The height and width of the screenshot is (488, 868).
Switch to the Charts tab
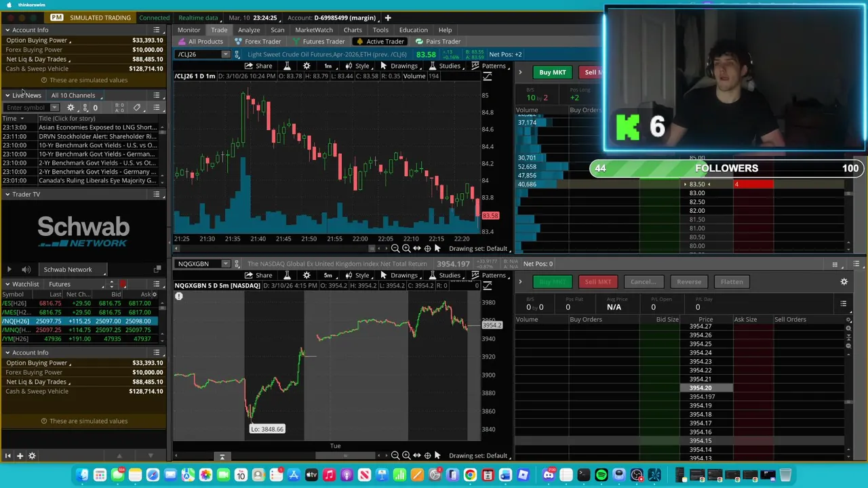click(353, 30)
